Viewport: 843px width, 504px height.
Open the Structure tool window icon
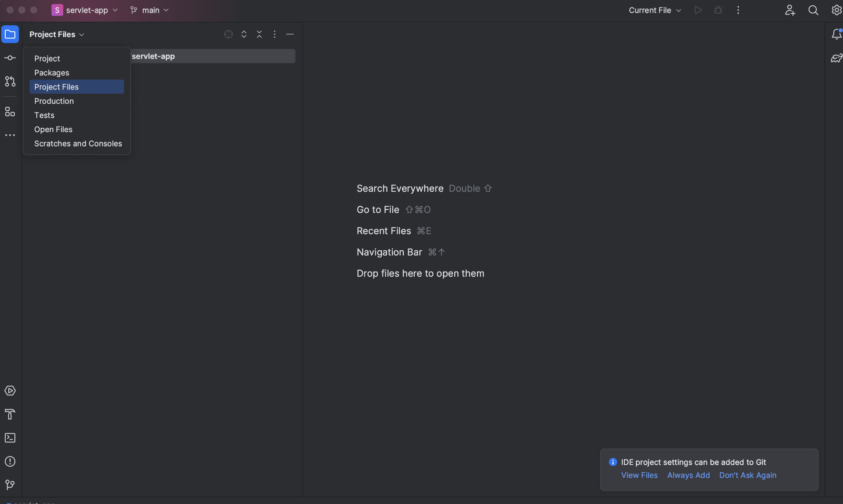[10, 112]
